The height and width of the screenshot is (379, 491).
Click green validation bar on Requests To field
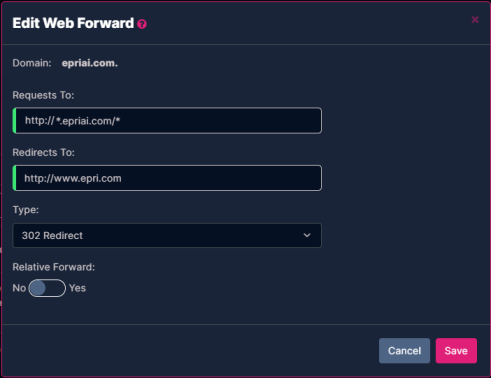[14, 121]
